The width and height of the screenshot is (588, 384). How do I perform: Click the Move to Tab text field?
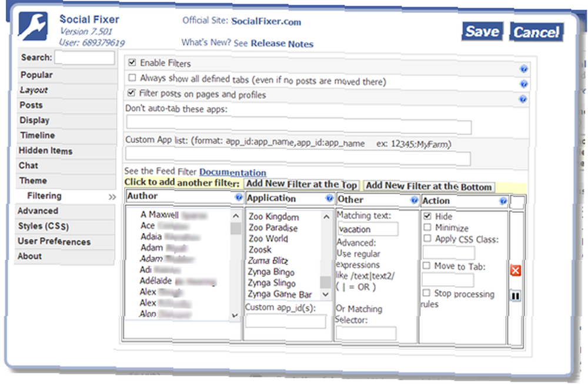click(x=447, y=280)
